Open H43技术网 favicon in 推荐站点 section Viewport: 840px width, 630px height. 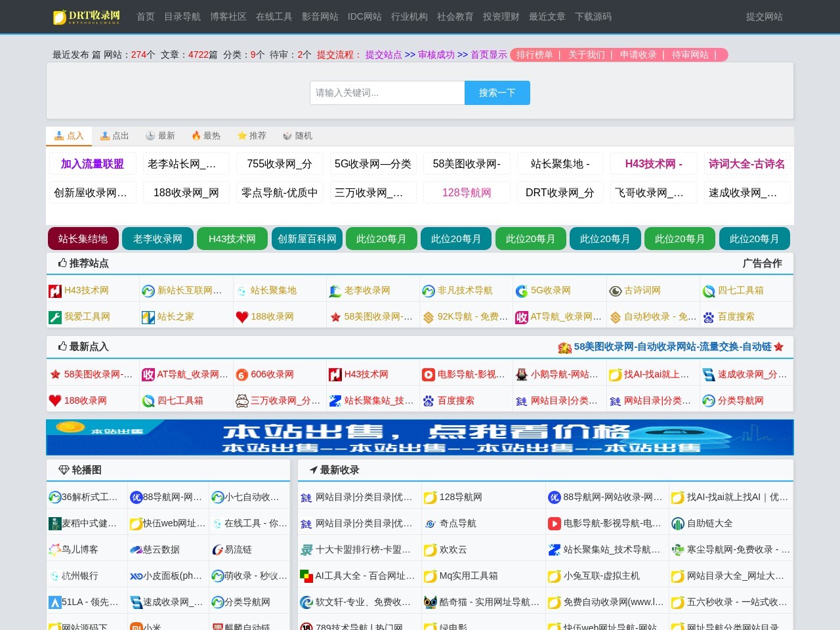55,291
